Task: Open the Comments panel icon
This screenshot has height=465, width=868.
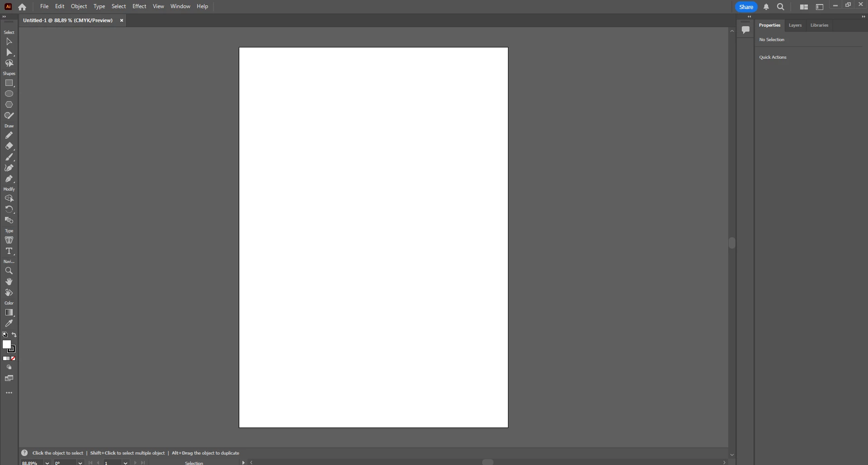Action: coord(745,30)
